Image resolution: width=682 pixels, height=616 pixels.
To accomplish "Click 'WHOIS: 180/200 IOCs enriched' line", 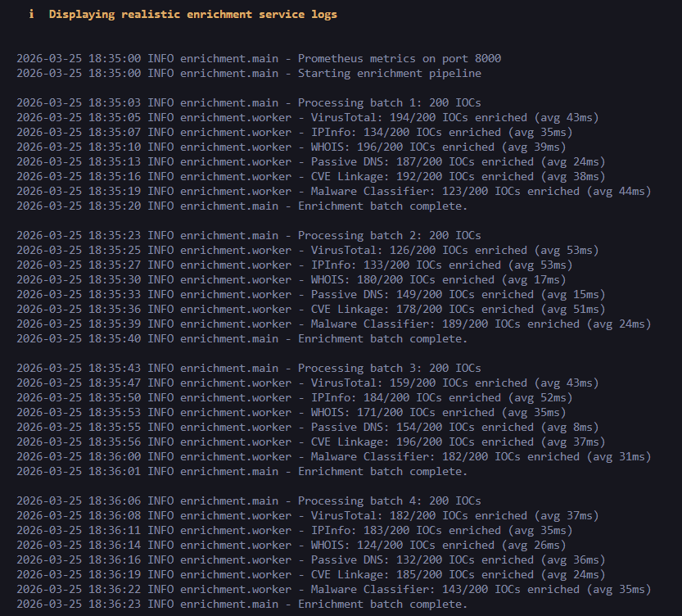I will tap(291, 279).
